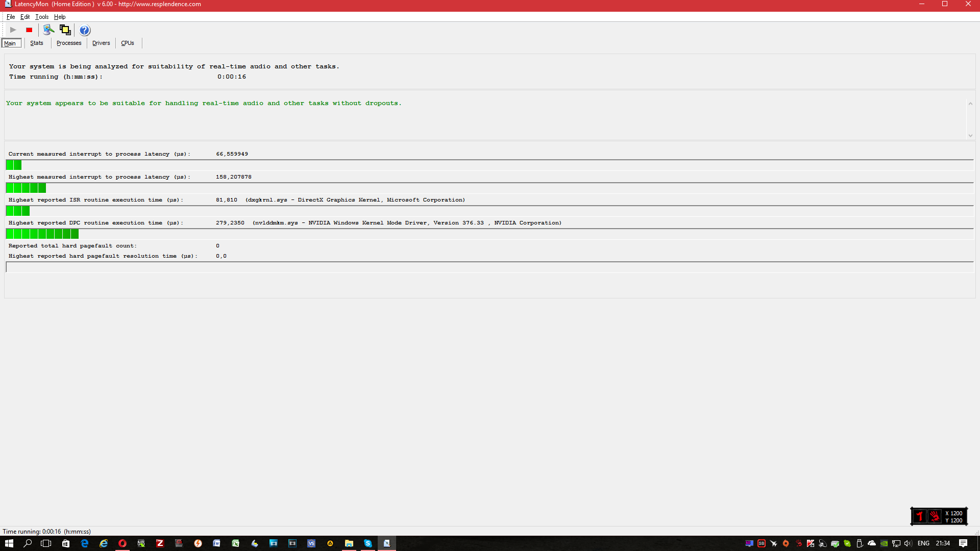Screen dimensions: 980x551
Task: Open the volume speaker tray icon
Action: [908, 543]
